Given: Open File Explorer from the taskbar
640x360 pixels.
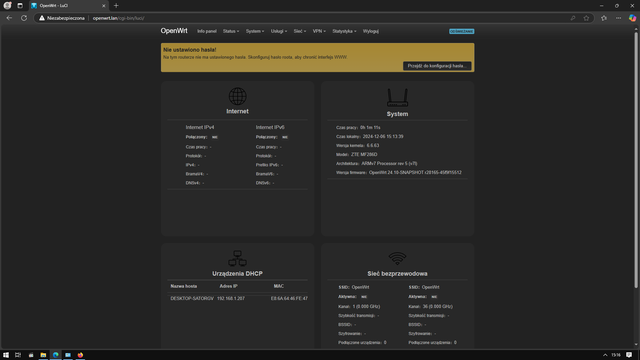Looking at the screenshot, I should click(x=43, y=355).
